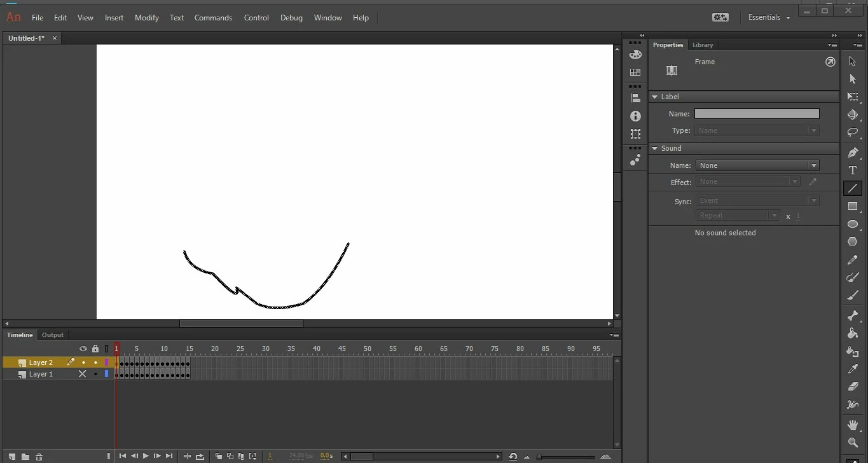The width and height of the screenshot is (868, 463).
Task: Toggle Onion Skin in timeline
Action: (218, 456)
